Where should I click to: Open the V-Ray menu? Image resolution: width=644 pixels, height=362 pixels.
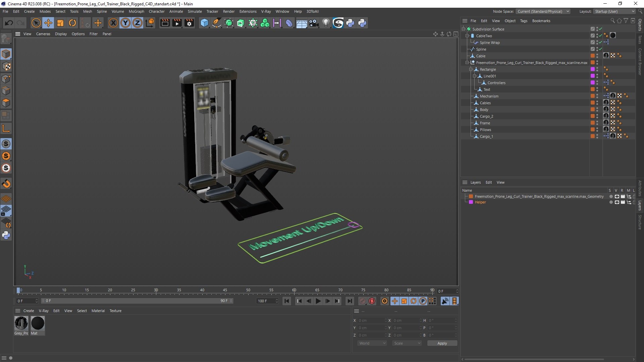pyautogui.click(x=266, y=11)
